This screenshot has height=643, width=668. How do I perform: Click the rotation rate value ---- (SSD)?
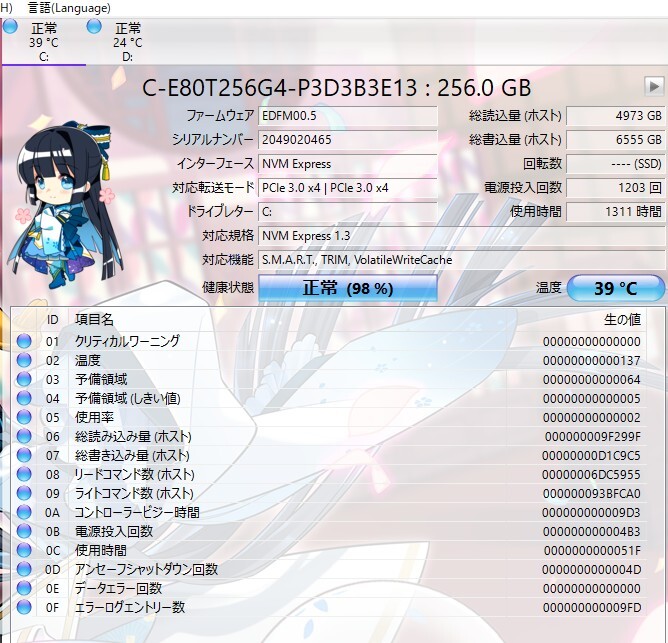(x=616, y=164)
